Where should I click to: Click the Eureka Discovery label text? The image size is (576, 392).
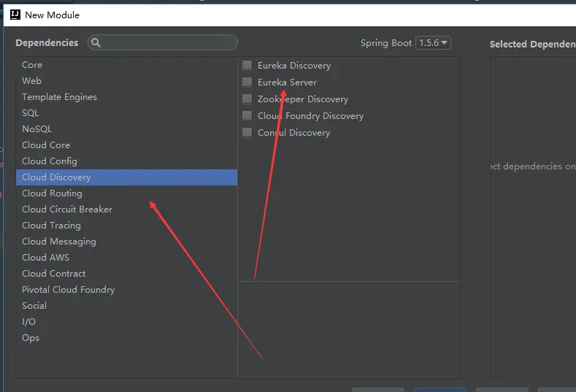point(294,66)
